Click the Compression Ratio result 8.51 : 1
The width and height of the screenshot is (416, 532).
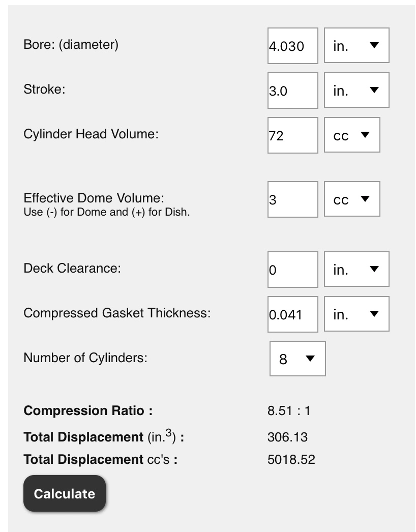coord(289,411)
